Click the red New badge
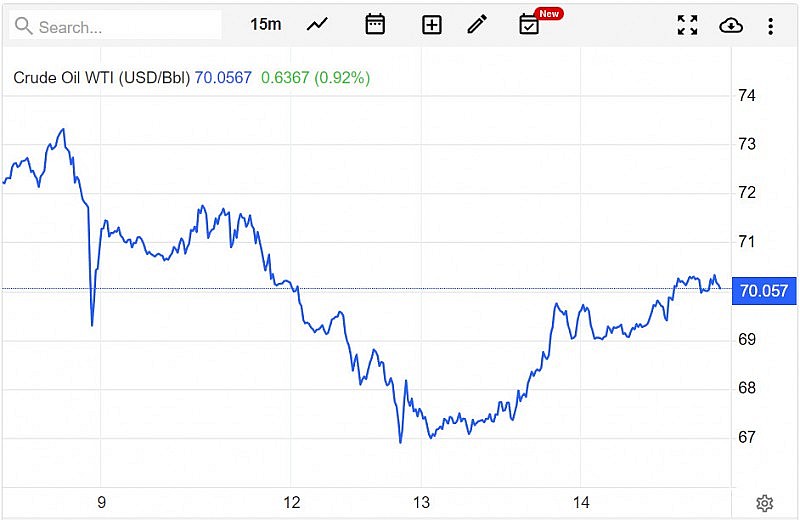This screenshot has width=800, height=520. coord(549,13)
